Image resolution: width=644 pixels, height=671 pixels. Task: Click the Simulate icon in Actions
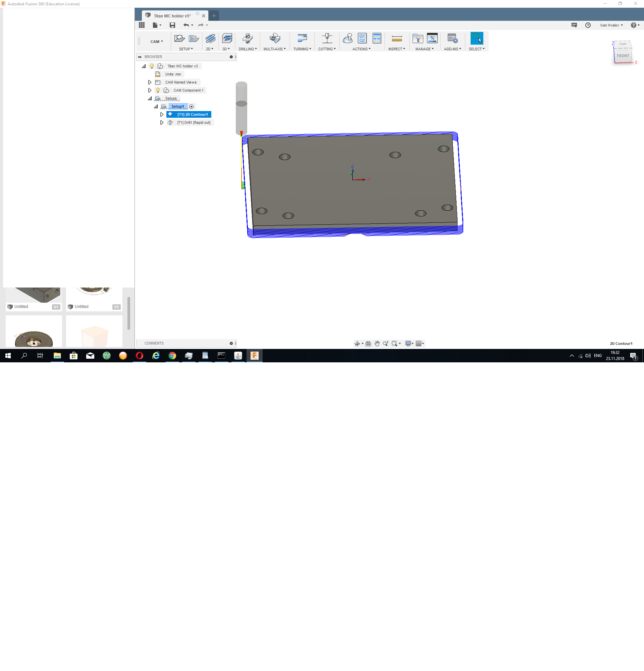(x=348, y=38)
